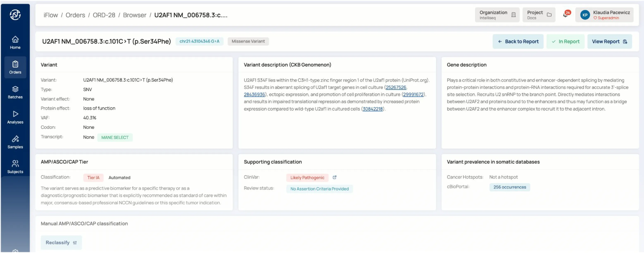Screen dimensions: 644x253
Task: Open Project Docs selector
Action: coord(539,15)
